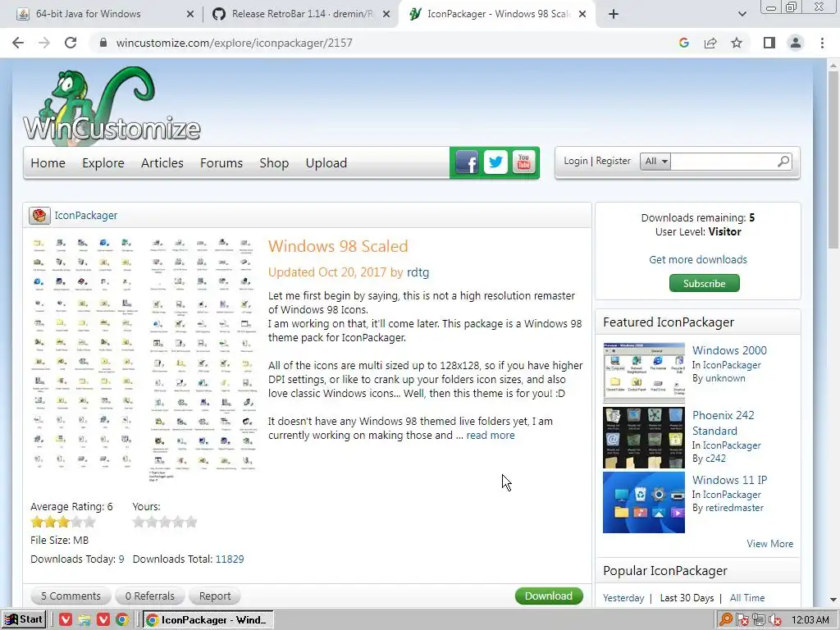Open the Windows Start button
Viewport: 840px width, 630px height.
click(24, 620)
